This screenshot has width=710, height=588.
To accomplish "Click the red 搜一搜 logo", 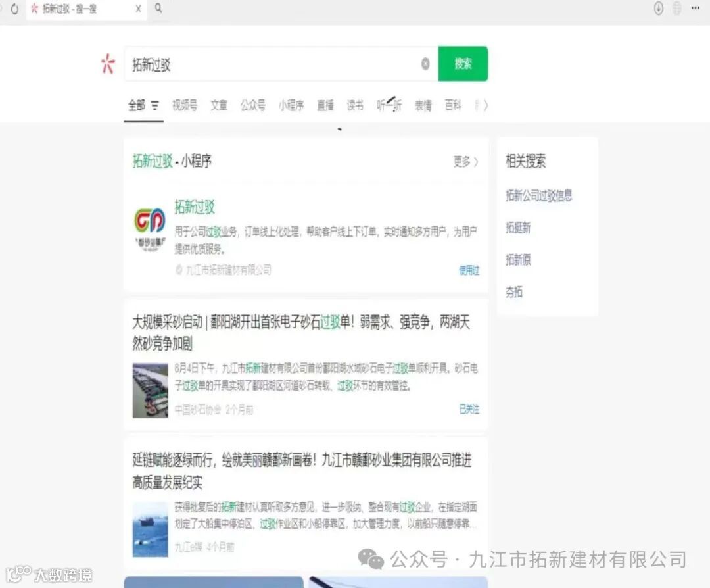I will coord(108,64).
